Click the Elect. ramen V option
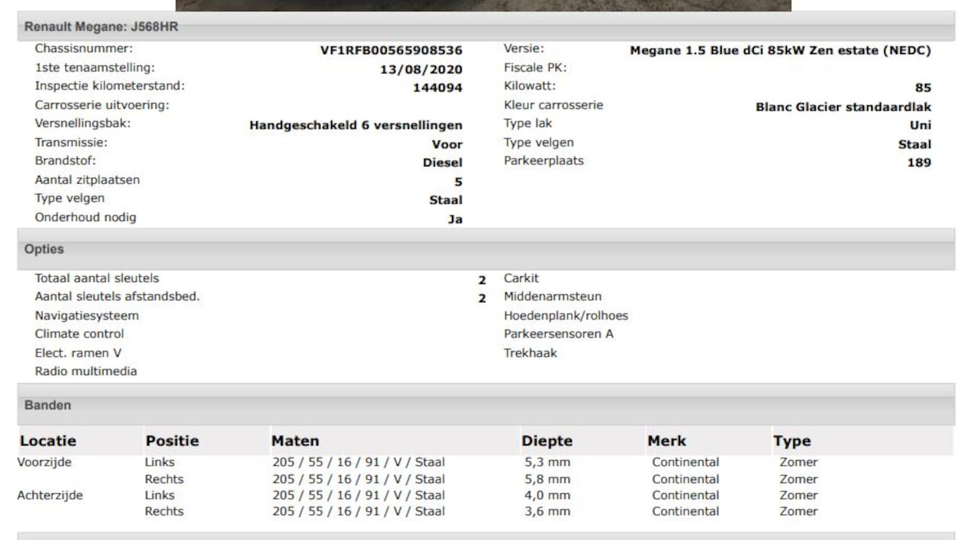The width and height of the screenshot is (980, 540). tap(78, 353)
